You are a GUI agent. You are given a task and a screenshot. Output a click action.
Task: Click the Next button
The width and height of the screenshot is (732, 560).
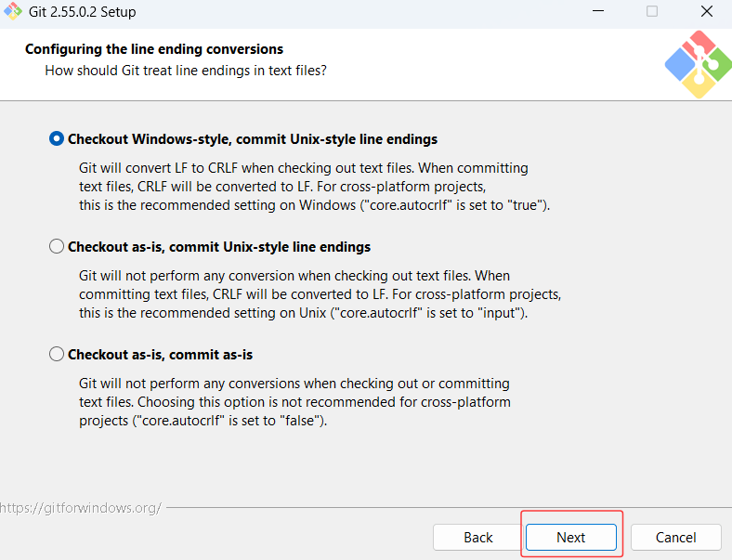571,537
